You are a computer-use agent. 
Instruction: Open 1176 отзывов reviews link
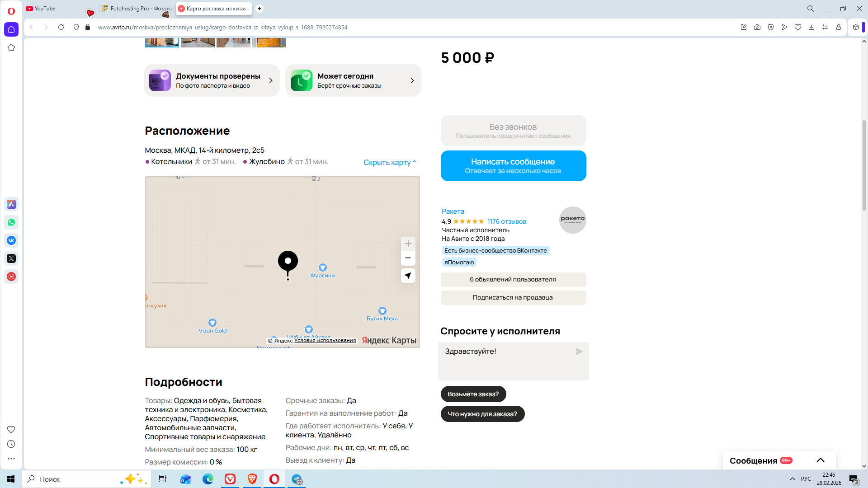tap(506, 221)
